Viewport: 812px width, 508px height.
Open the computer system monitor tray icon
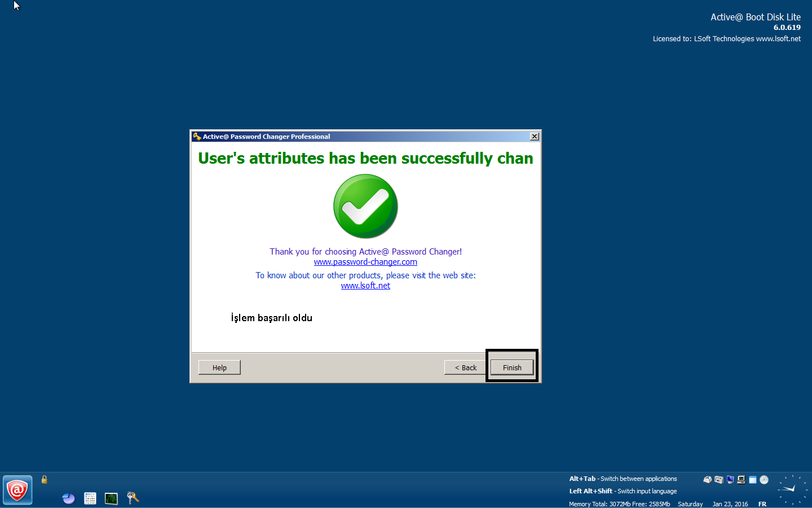coord(741,480)
